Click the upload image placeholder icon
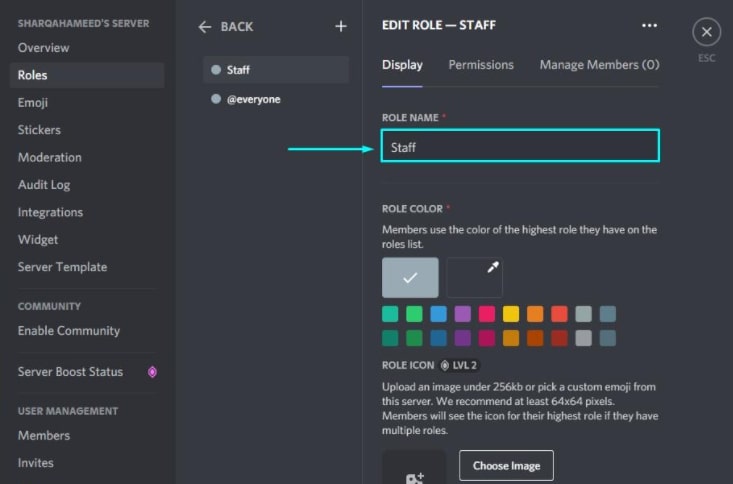 (x=414, y=468)
